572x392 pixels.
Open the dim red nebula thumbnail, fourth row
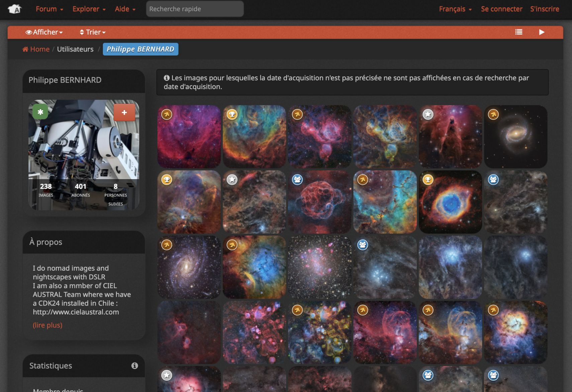[189, 332]
